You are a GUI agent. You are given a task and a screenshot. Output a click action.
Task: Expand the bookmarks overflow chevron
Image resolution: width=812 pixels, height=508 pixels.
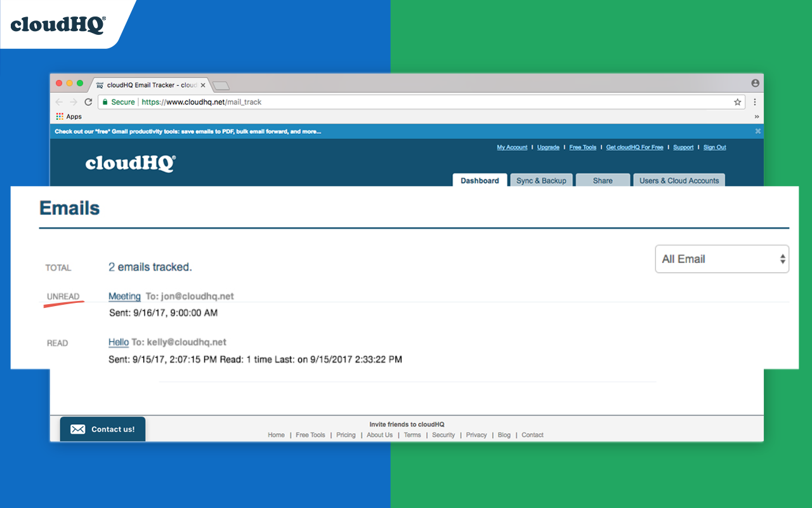click(x=756, y=117)
